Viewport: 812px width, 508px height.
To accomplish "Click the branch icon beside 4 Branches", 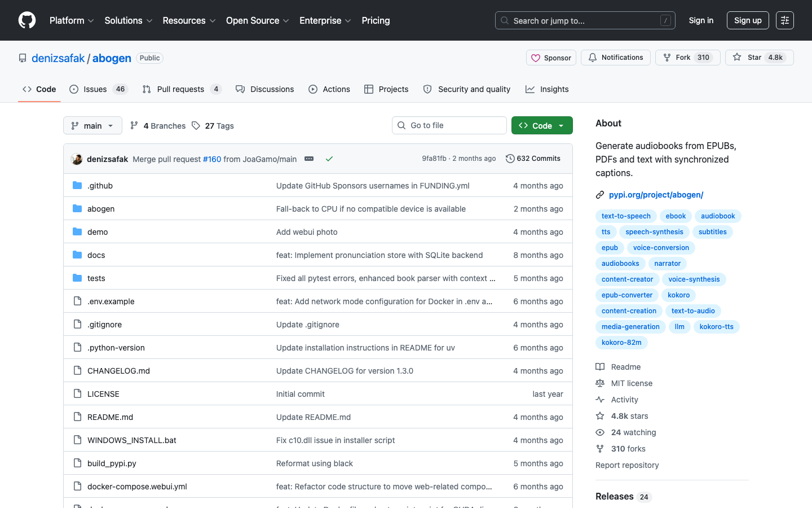I will click(x=134, y=126).
